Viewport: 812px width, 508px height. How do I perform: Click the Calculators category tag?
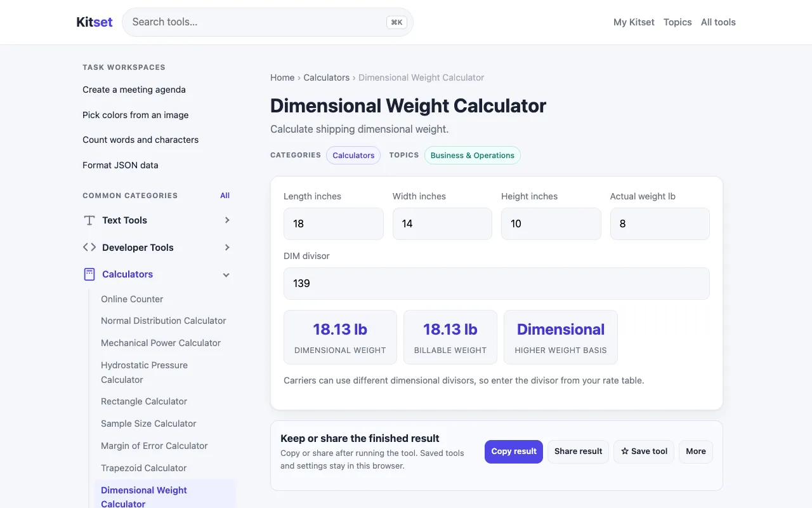click(x=353, y=156)
